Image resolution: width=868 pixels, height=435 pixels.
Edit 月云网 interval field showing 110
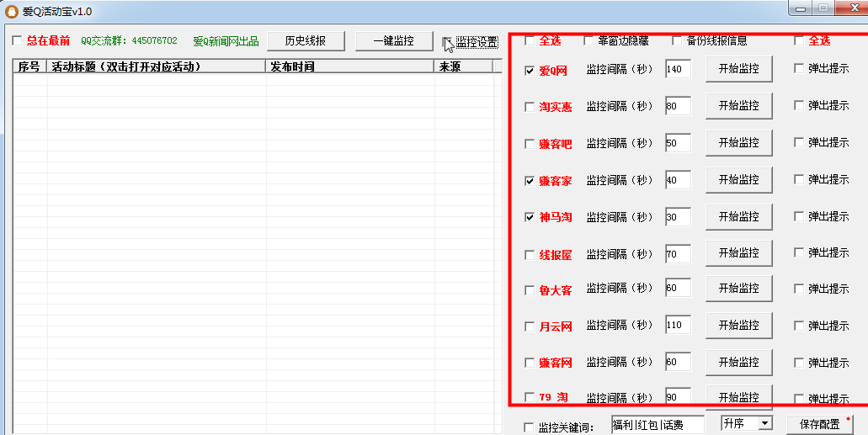click(678, 325)
